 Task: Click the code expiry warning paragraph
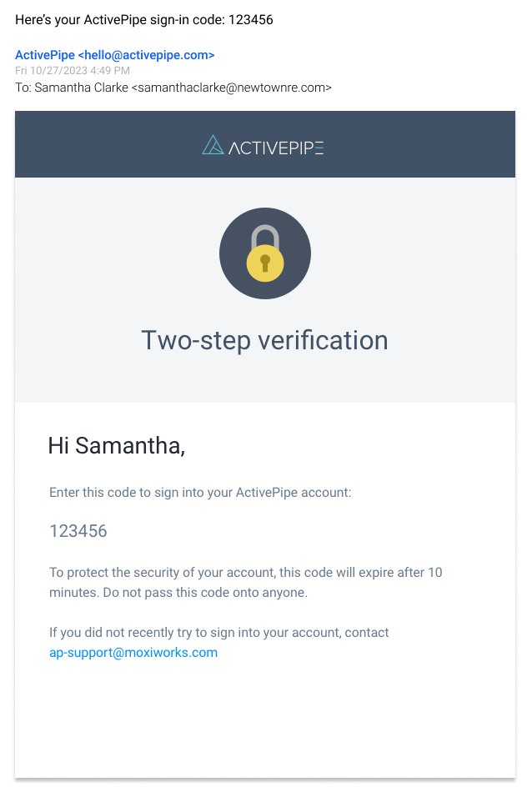(x=245, y=583)
